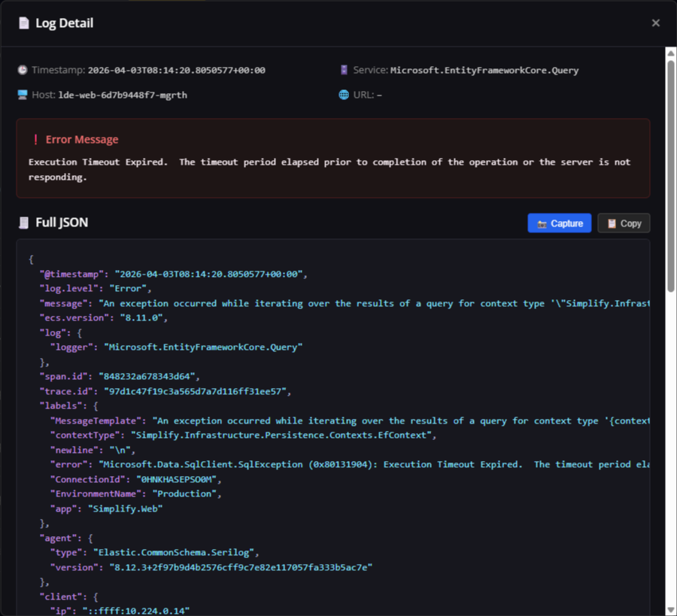Click the scrollbar down arrow
Screen dimensions: 677x616
pos(671,609)
